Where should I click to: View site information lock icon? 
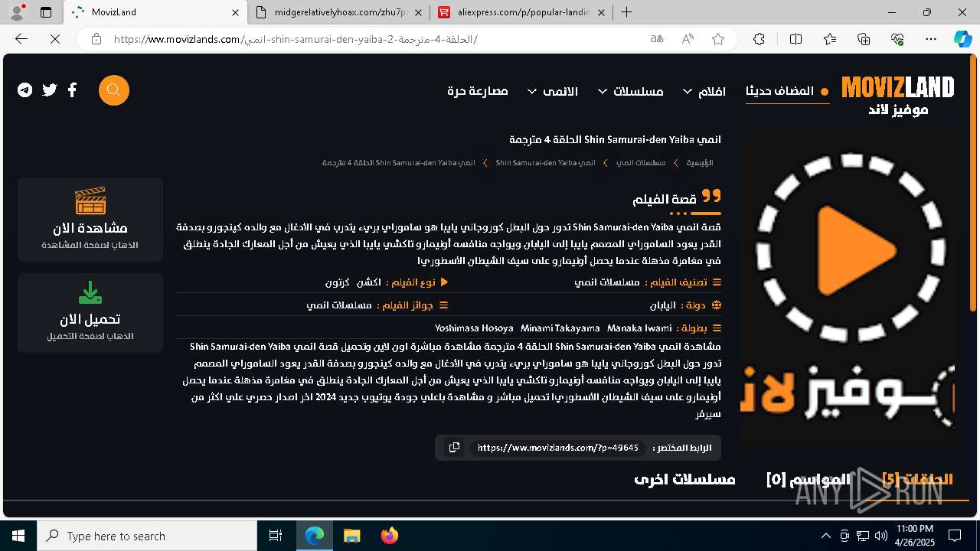(x=96, y=39)
